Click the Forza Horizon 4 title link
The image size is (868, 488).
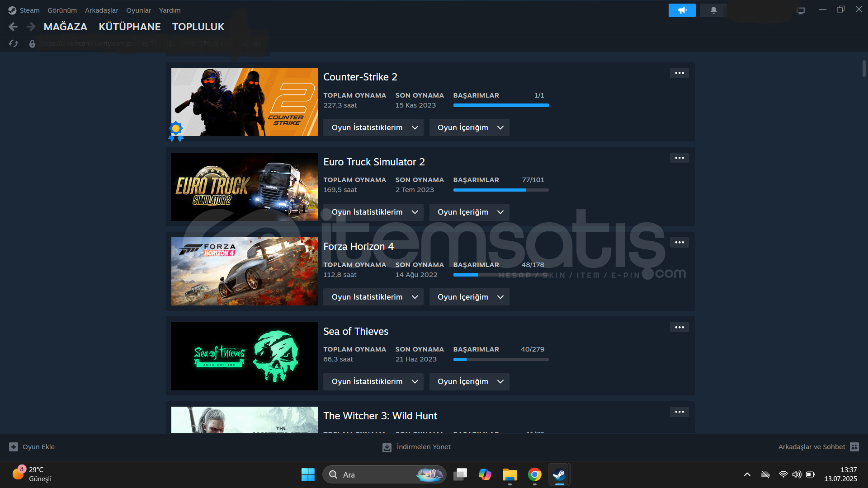(359, 246)
